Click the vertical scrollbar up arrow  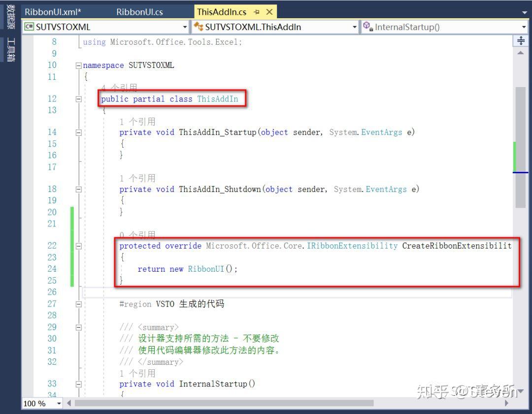click(521, 53)
